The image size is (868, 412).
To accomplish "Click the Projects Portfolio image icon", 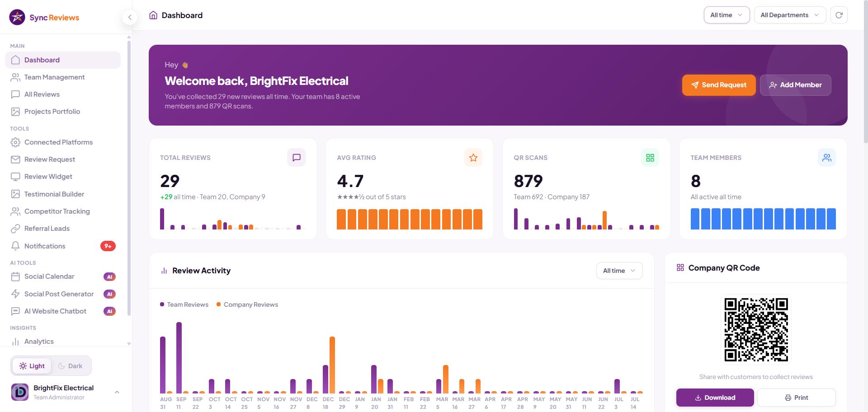I will point(15,112).
